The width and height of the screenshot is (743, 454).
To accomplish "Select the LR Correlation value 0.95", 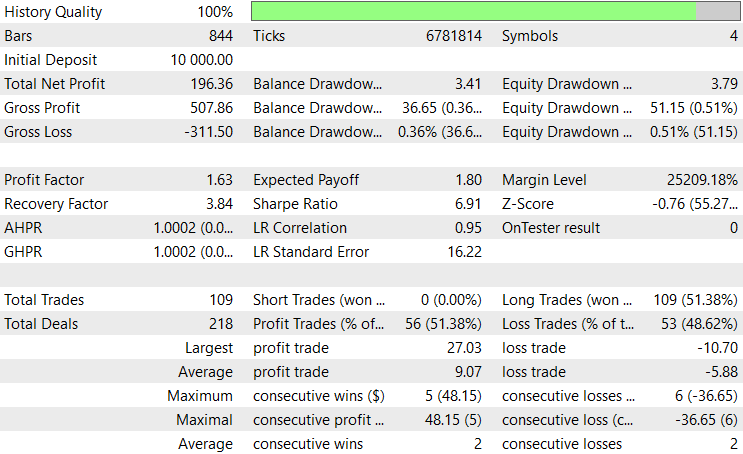I will click(468, 228).
